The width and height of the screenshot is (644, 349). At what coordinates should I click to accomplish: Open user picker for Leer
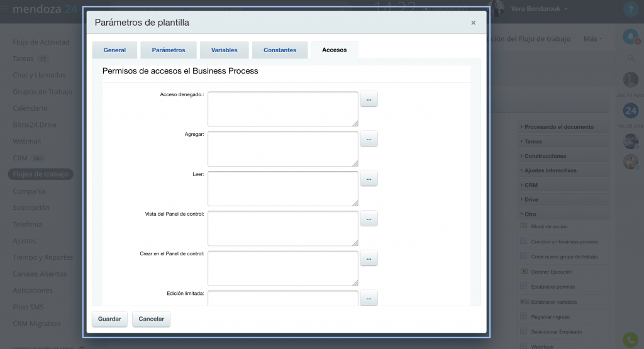[x=369, y=179]
